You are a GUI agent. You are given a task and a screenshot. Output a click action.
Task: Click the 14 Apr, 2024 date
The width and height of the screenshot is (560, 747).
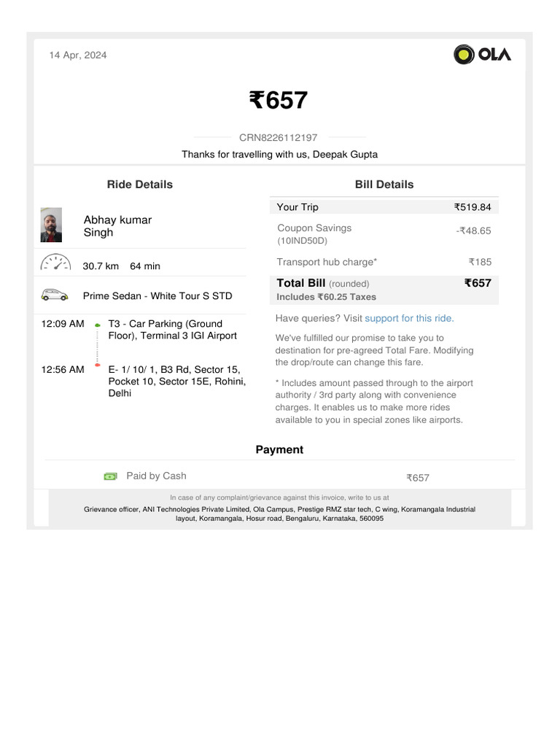click(x=78, y=55)
